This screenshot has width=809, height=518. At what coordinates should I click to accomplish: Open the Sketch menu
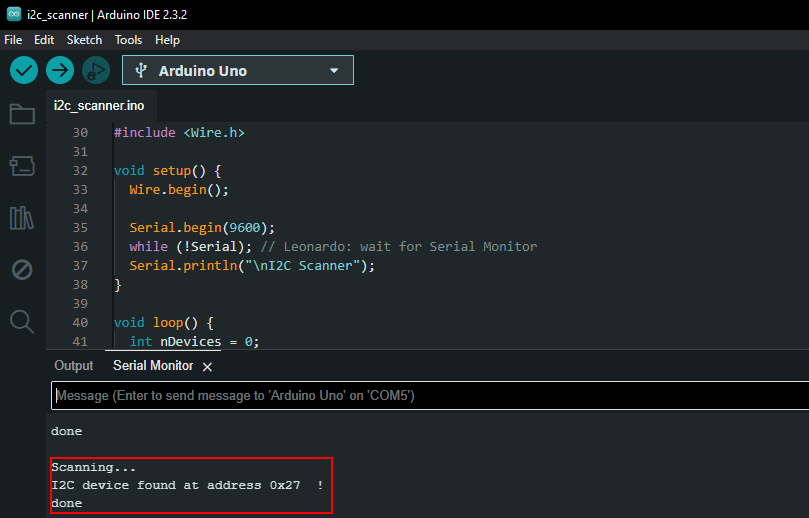tap(84, 40)
